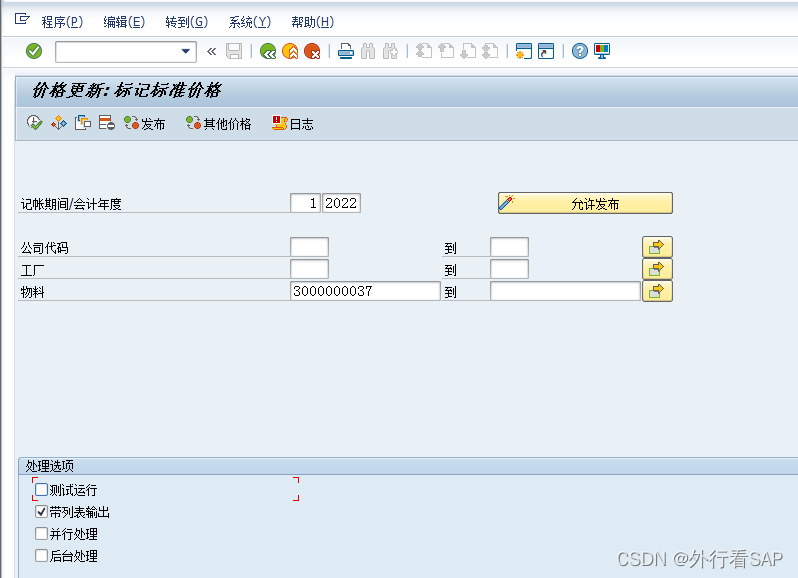Open multiple selection for 公司代码
This screenshot has width=798, height=578.
(657, 247)
